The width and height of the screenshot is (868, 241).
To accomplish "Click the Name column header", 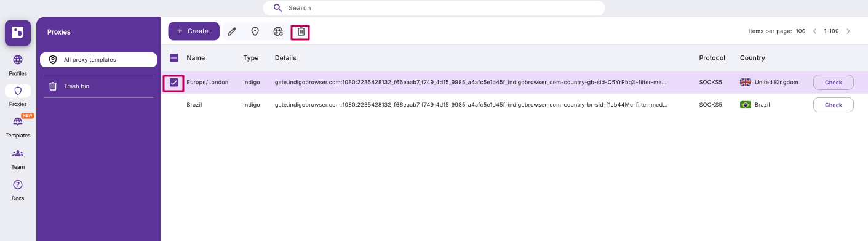I will [x=196, y=58].
